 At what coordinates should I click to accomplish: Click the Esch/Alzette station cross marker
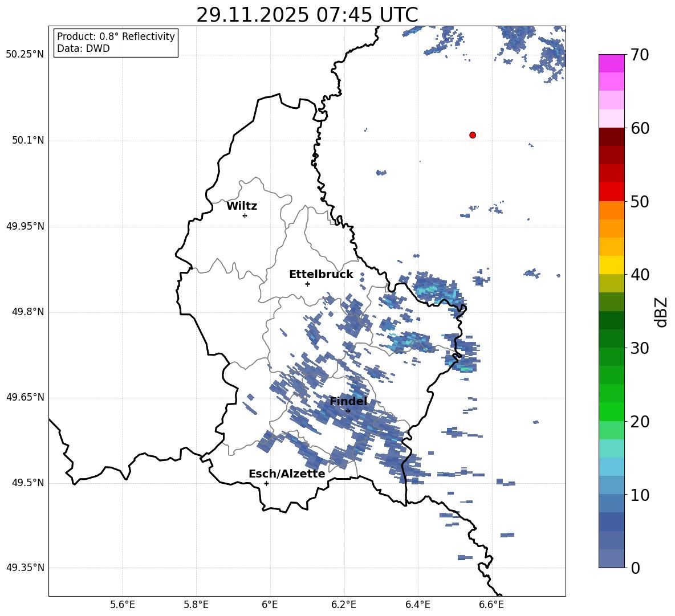tap(266, 483)
